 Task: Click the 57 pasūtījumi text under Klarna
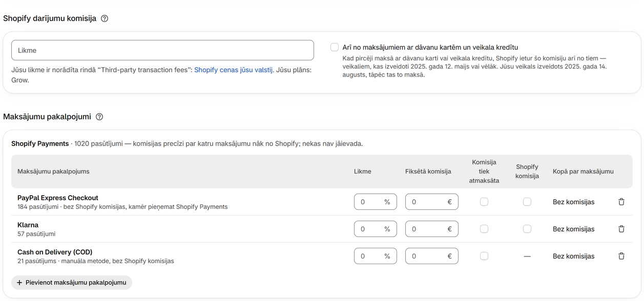click(x=36, y=234)
